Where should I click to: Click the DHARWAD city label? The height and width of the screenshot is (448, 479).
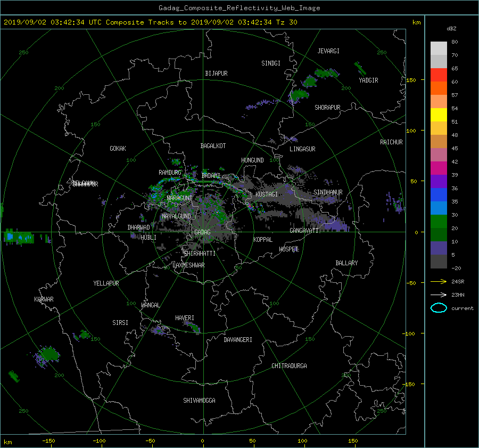[138, 227]
